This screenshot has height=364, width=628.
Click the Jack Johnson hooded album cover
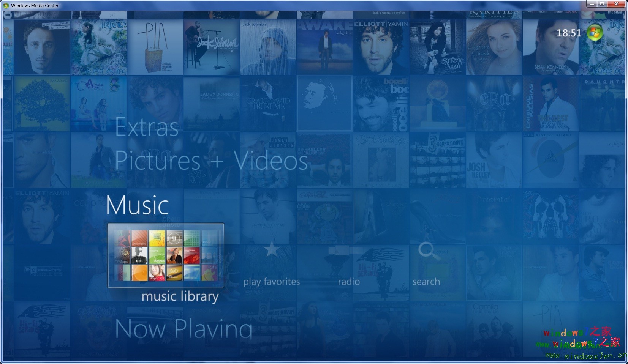[x=268, y=47]
